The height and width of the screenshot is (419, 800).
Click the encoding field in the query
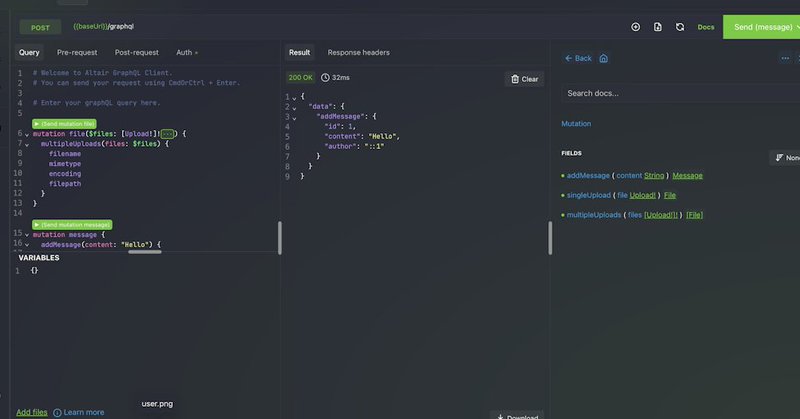coord(65,174)
